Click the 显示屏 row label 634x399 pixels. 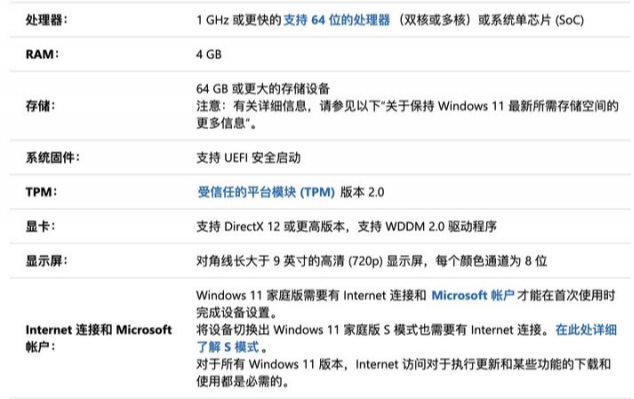(46, 261)
